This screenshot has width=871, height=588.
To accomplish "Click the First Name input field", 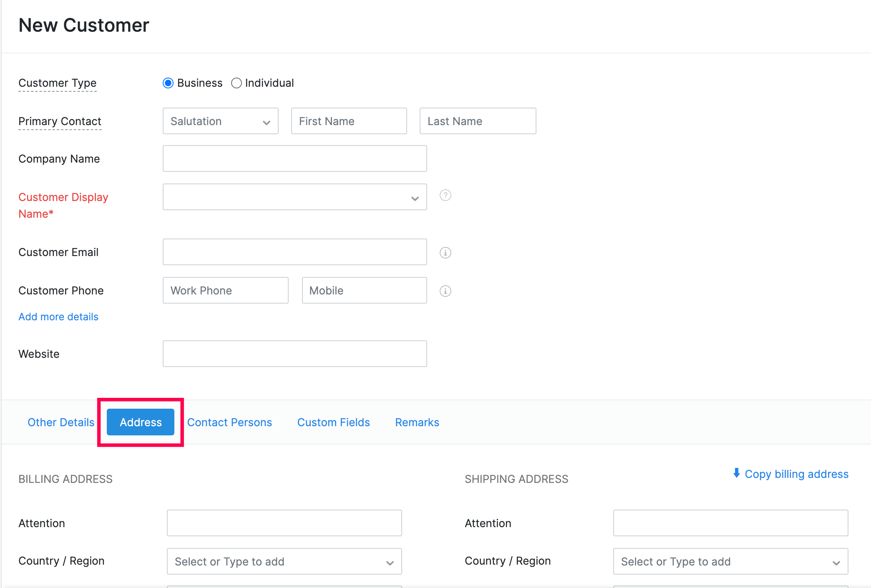I will point(349,121).
